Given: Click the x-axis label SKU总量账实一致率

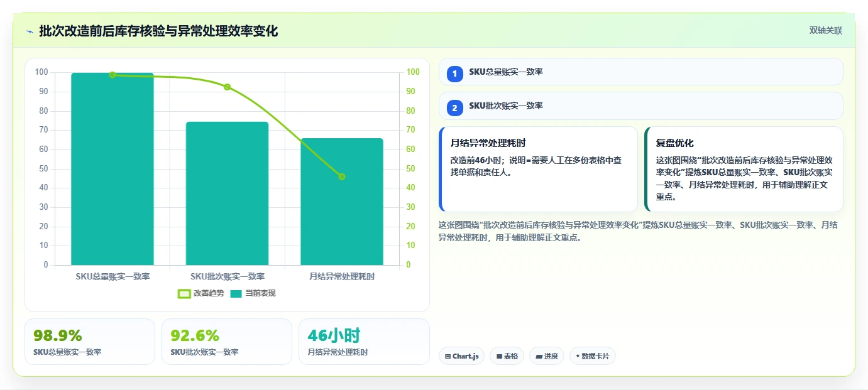Looking at the screenshot, I should (113, 276).
